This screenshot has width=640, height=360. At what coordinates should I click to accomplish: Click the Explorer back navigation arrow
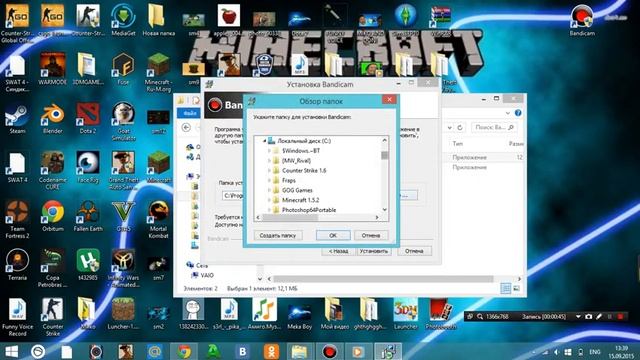186,128
